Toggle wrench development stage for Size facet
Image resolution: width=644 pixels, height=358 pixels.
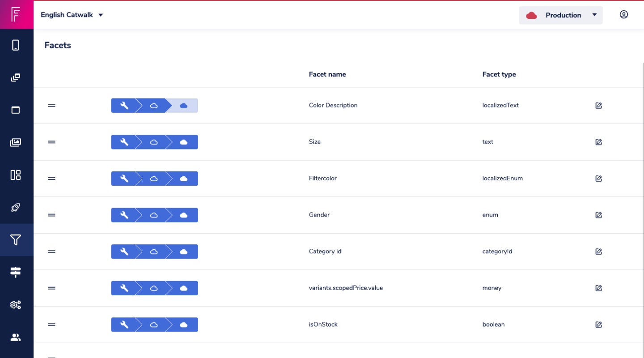pyautogui.click(x=124, y=142)
